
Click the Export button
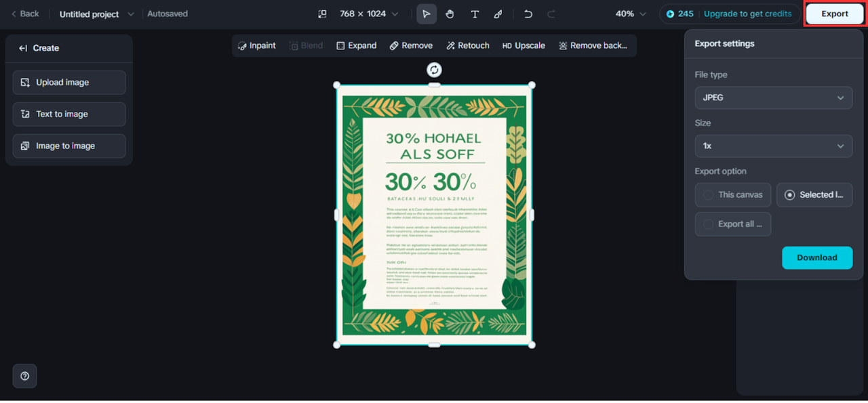point(834,14)
